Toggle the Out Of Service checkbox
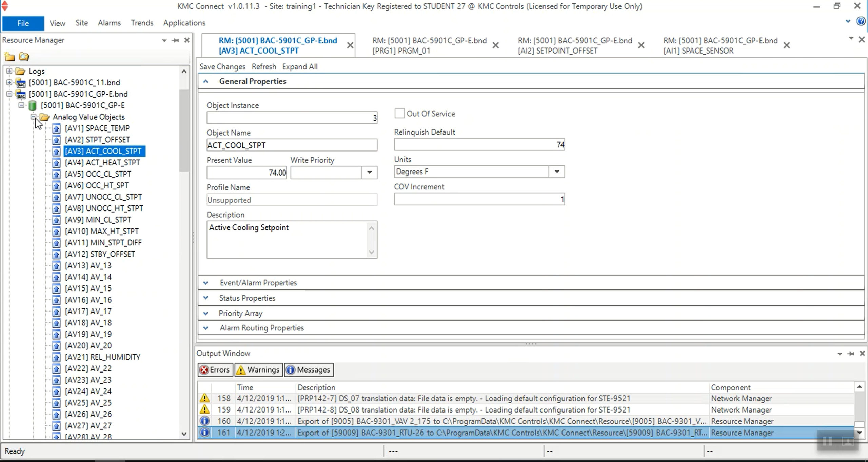Image resolution: width=868 pixels, height=462 pixels. pyautogui.click(x=399, y=113)
